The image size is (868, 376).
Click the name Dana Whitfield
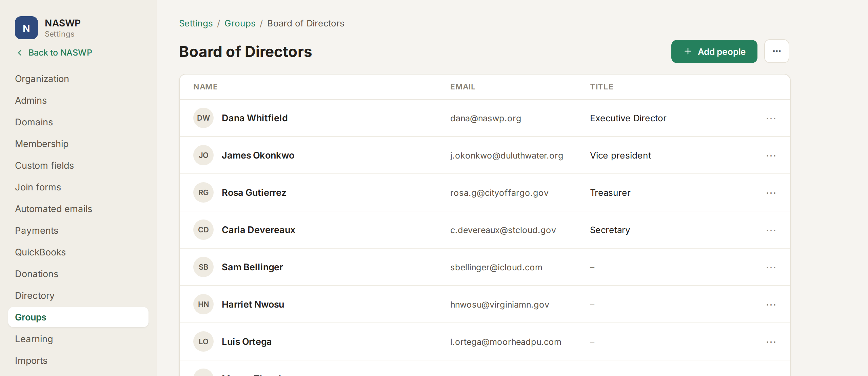click(255, 118)
